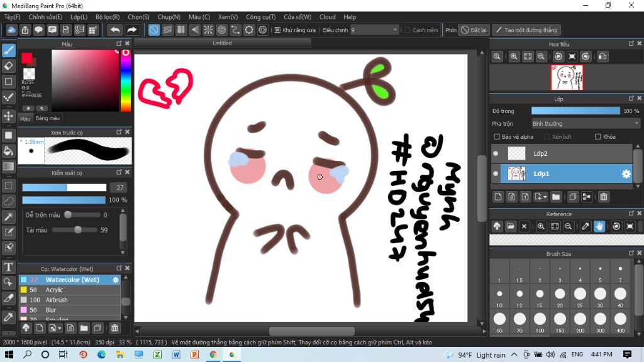Viewport: 644px width, 362px height.
Task: Select the Eraser tool in left toolbar
Action: tap(9, 65)
